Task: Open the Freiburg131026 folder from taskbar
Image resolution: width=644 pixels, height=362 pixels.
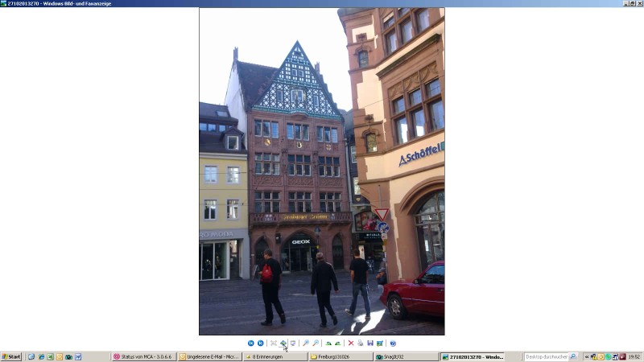Action: (340, 356)
